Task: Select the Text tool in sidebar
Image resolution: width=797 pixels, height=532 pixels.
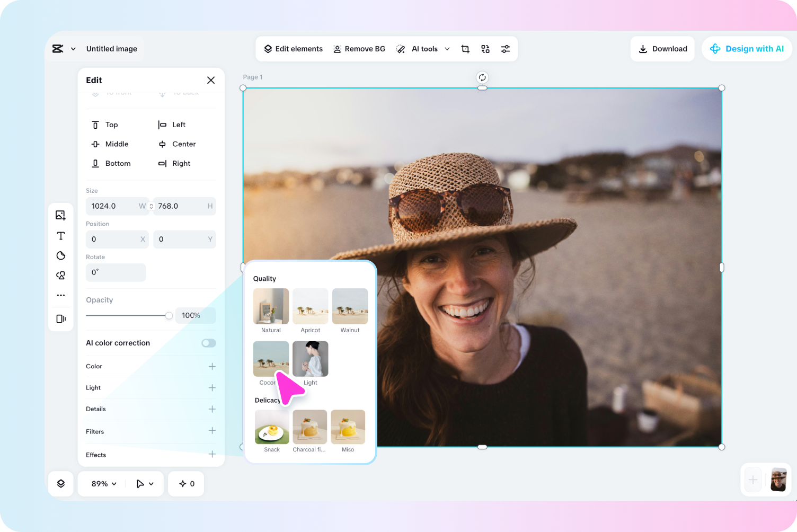Action: click(x=61, y=236)
